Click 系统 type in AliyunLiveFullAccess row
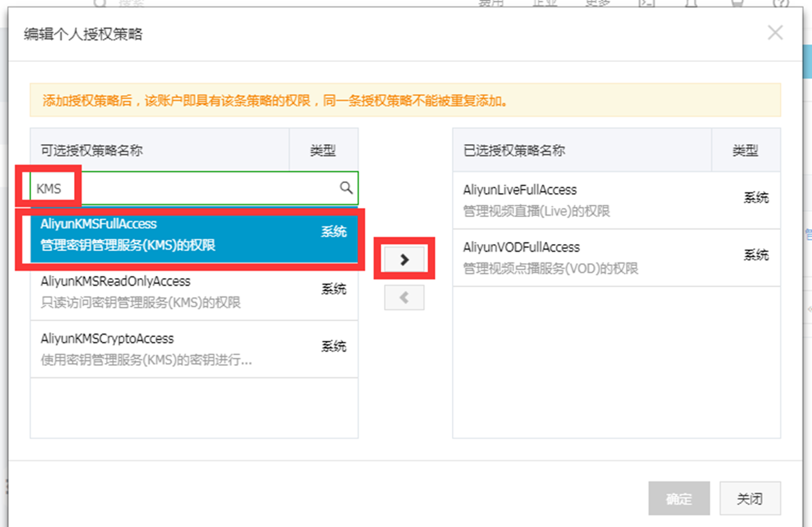812x527 pixels. pos(756,197)
